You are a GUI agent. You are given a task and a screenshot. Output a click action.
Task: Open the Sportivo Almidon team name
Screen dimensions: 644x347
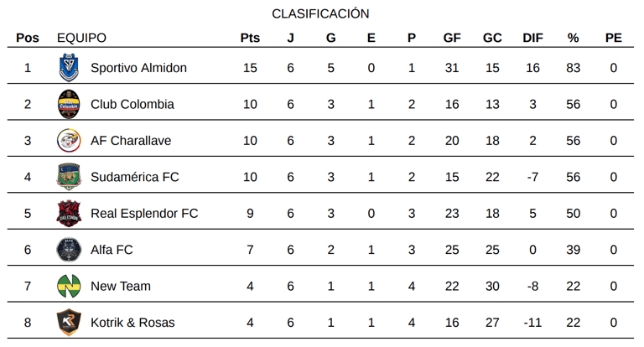coord(138,68)
